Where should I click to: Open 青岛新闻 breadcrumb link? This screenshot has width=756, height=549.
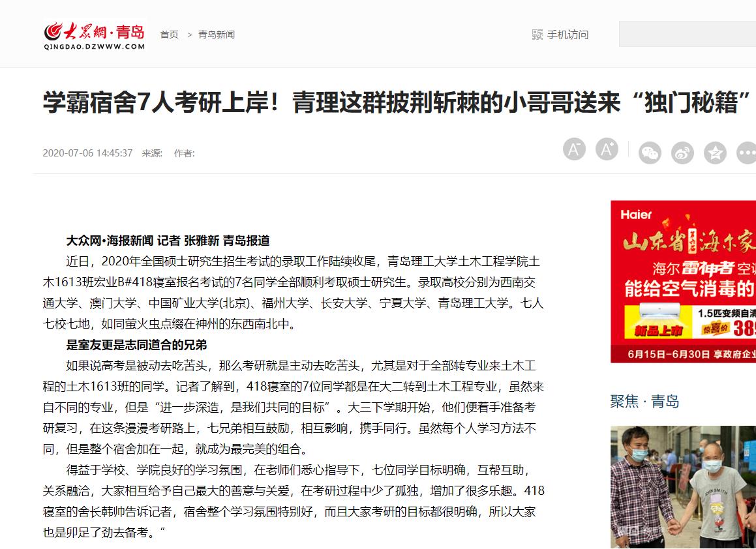[x=217, y=35]
